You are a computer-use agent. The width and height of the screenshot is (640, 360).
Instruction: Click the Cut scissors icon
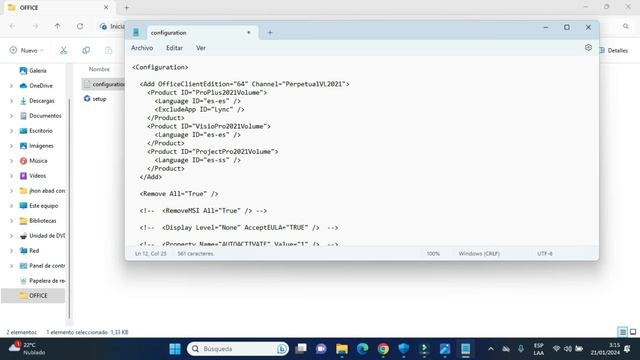[63, 50]
